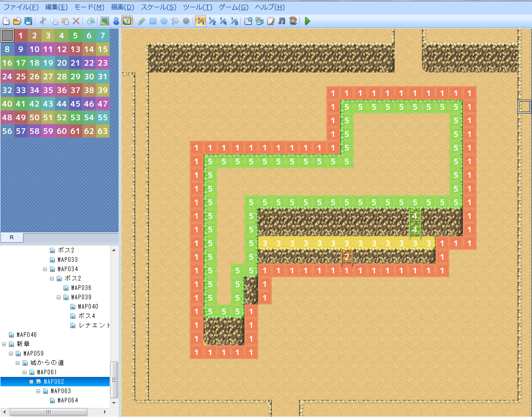Open the ファイル(F) menu
This screenshot has width=532, height=417.
pos(21,7)
